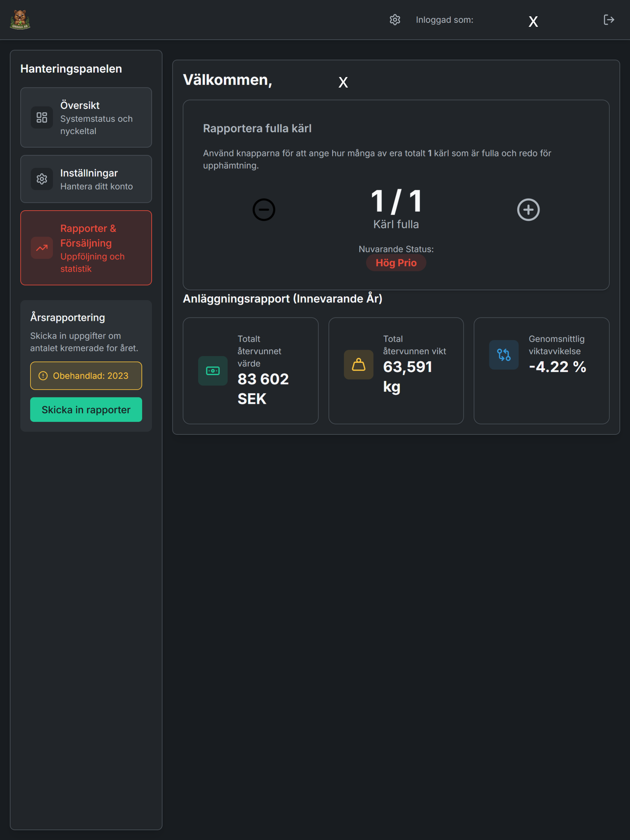
Task: Click the yellow weight icon
Action: (x=358, y=365)
